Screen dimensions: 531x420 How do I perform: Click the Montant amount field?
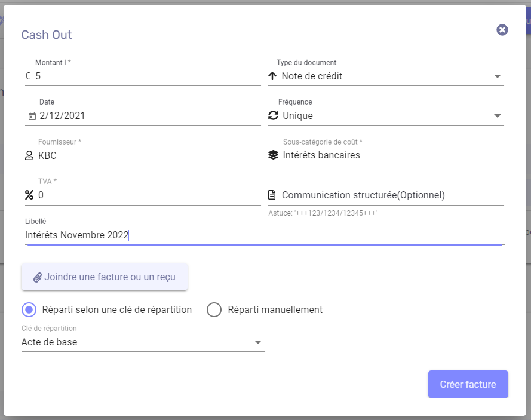coord(148,76)
